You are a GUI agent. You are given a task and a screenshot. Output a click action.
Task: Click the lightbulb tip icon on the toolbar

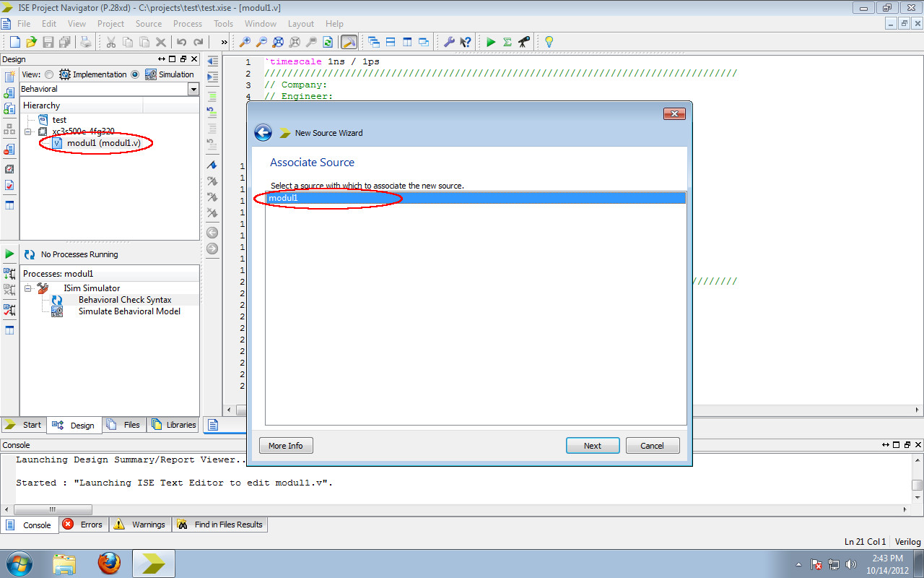549,41
